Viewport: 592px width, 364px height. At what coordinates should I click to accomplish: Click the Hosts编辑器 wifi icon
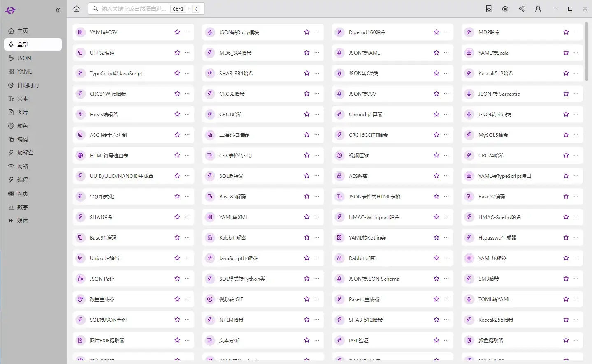pyautogui.click(x=80, y=114)
